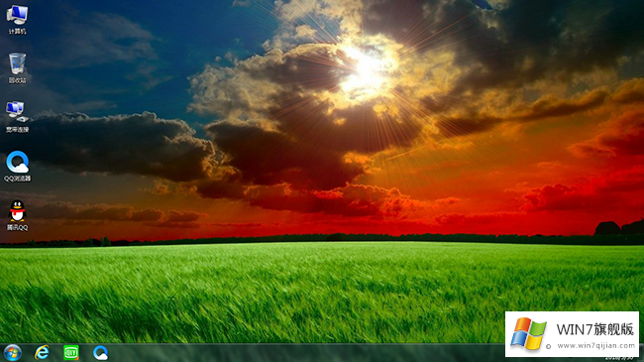Click the 回收站 text label
Viewport: 644px width, 362px height.
click(x=17, y=80)
